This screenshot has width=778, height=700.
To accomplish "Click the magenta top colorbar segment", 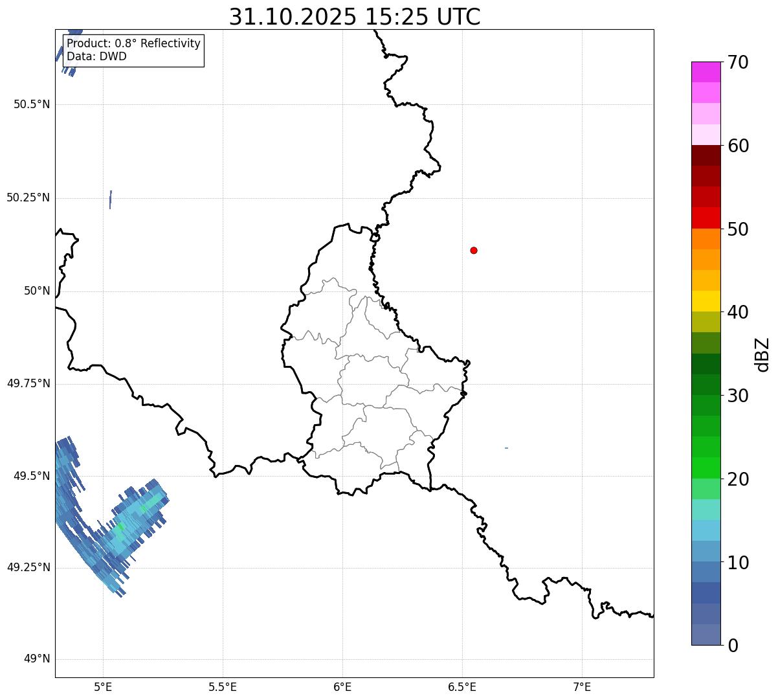I will coord(706,72).
